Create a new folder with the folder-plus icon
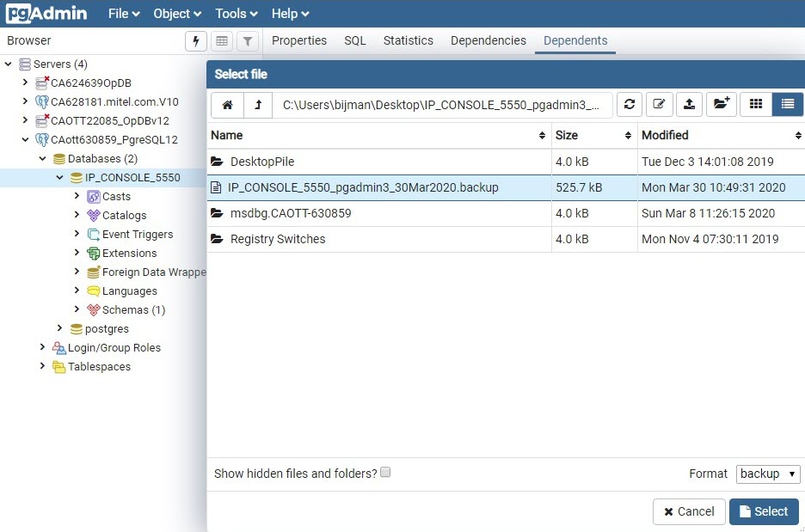This screenshot has height=532, width=805. pos(721,103)
